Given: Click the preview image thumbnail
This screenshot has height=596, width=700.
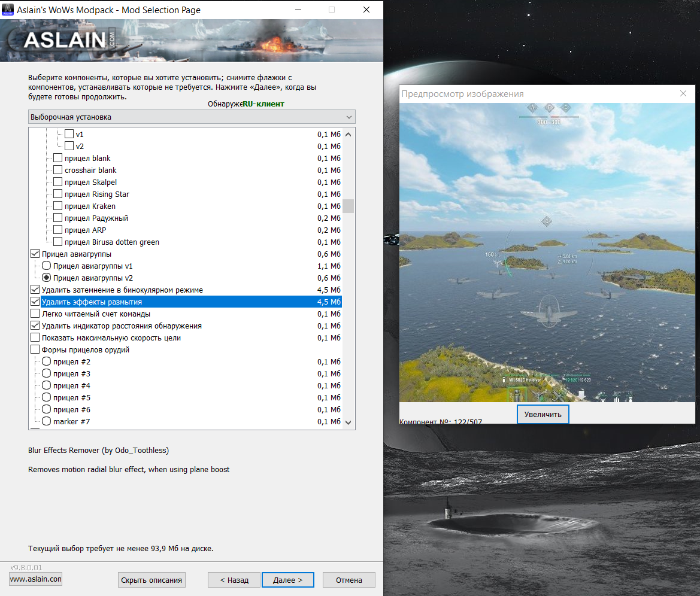Looking at the screenshot, I should [x=547, y=253].
